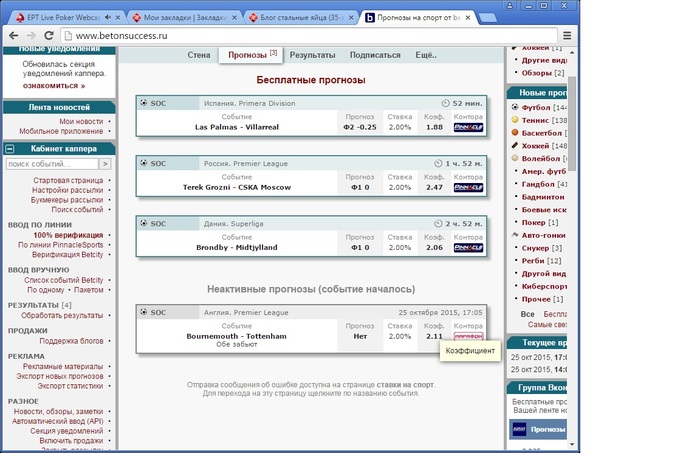Submit the event search arrow button
Image resolution: width=700 pixels, height=453 pixels.
tap(105, 164)
